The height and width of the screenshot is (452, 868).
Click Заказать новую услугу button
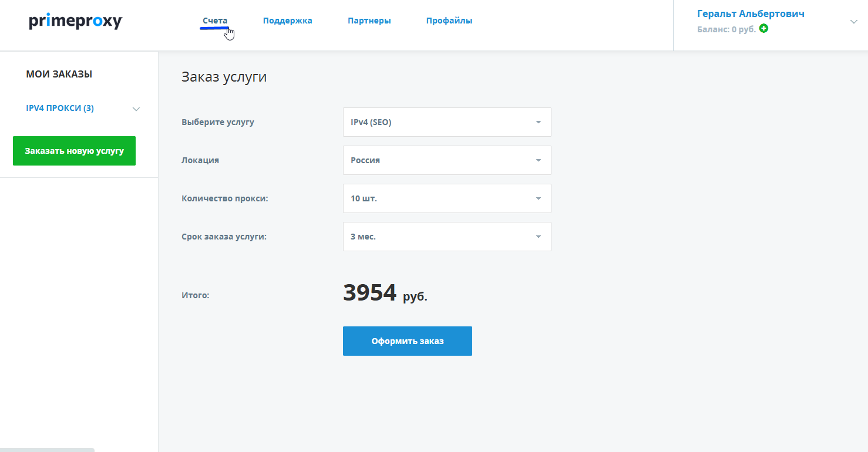74,151
